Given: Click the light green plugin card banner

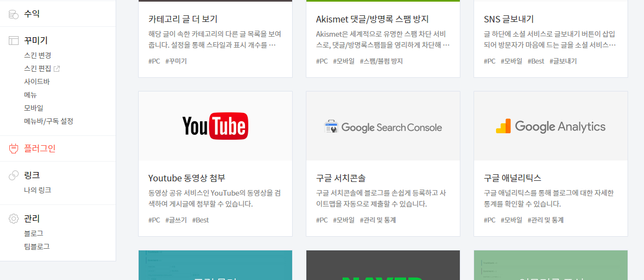Looking at the screenshot, I should pyautogui.click(x=551, y=265).
